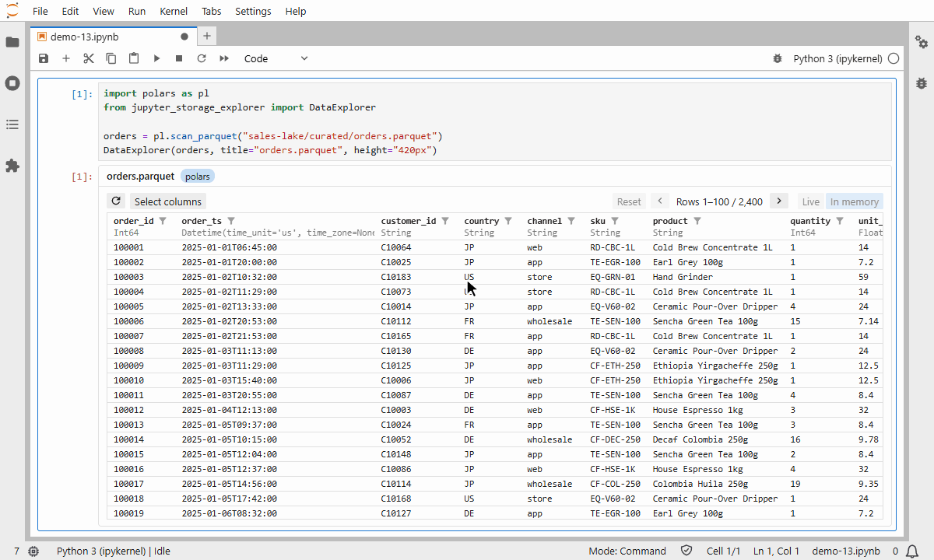Filter the channel column
Viewport: 934px width, 560px height.
coord(571,221)
